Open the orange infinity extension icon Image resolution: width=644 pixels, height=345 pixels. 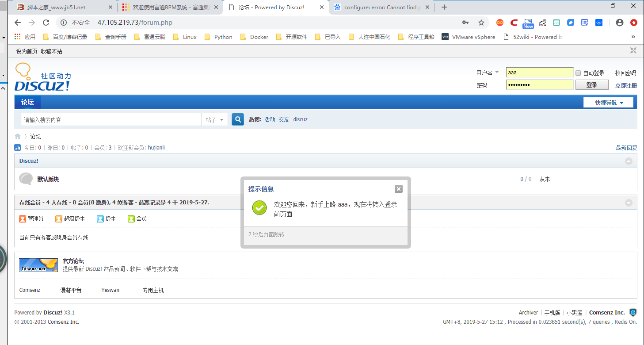point(500,23)
